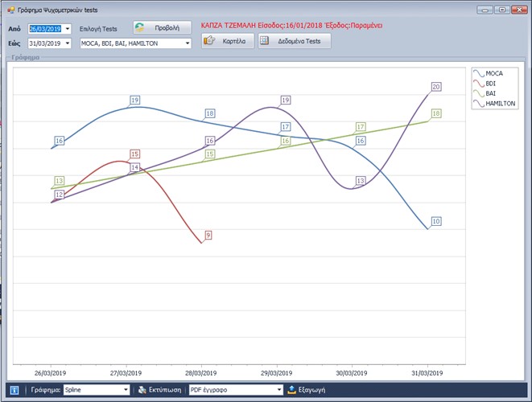The height and width of the screenshot is (402, 532).
Task: Click the MOCA blue line legend icon
Action: click(x=479, y=73)
